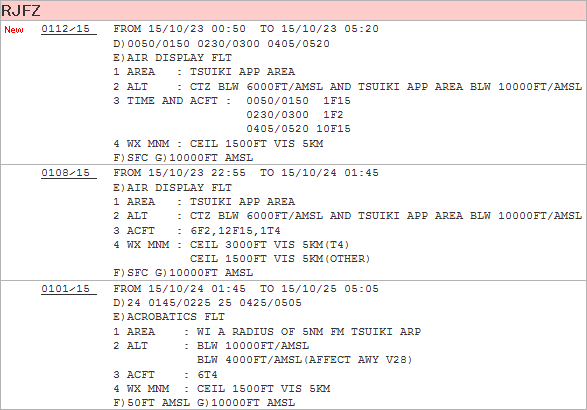
Task: Open NOTAM link 0112/15
Action: click(66, 29)
